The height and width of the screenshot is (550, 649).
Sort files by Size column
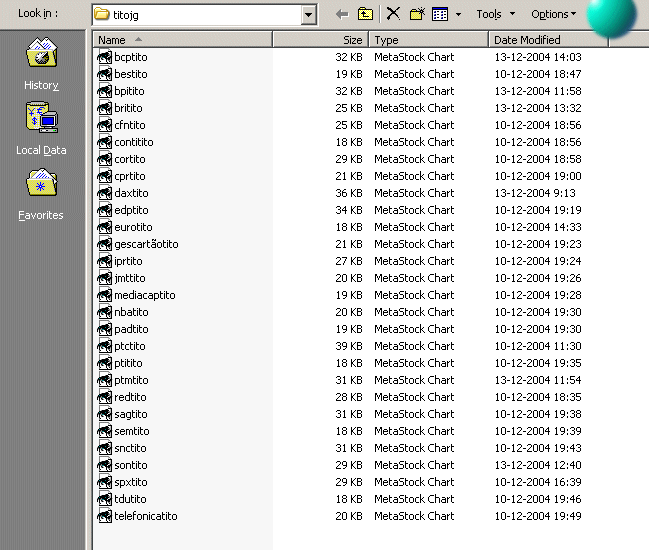tap(320, 40)
